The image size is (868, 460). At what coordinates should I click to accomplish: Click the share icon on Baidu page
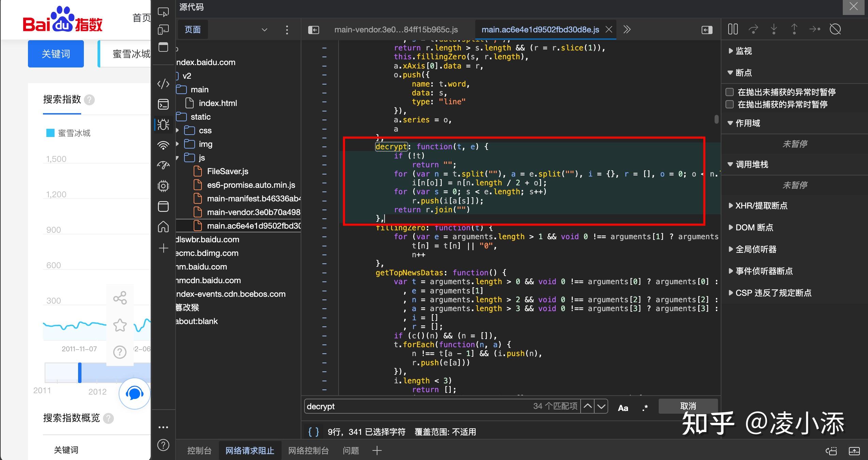tap(120, 298)
